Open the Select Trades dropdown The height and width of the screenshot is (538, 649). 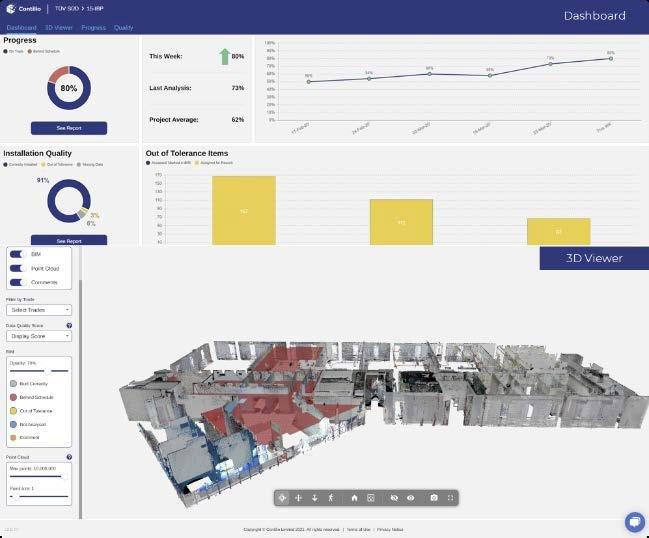point(39,310)
